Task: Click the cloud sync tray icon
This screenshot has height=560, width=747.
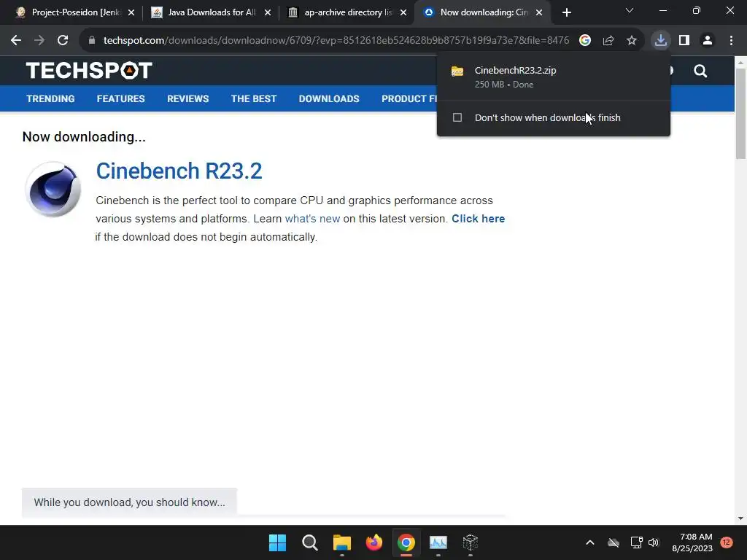Action: point(614,542)
